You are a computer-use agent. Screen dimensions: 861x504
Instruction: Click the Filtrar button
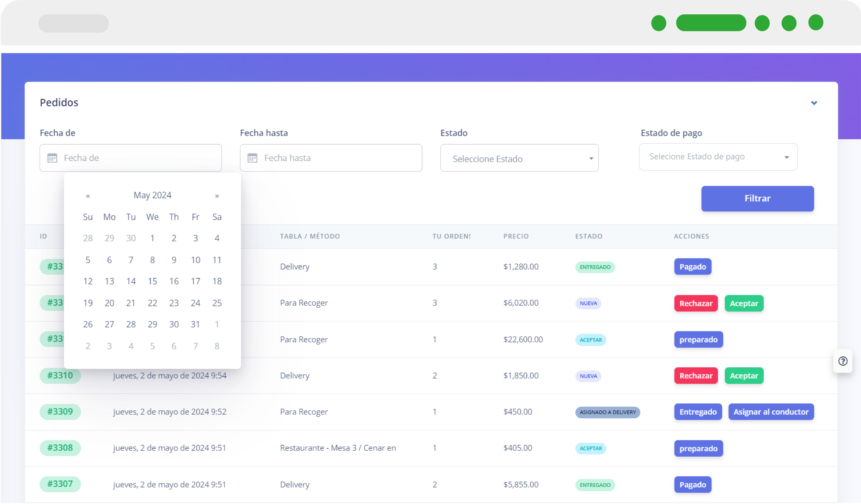(757, 198)
